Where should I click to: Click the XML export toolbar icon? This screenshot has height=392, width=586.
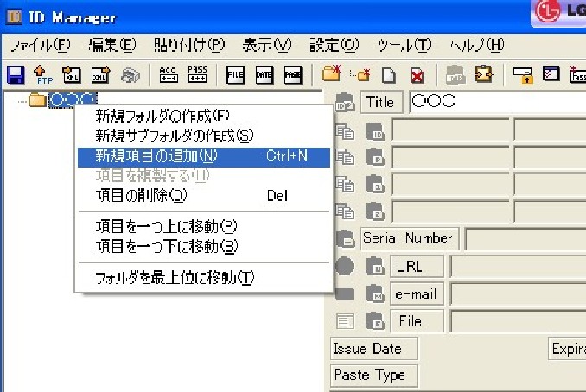101,75
